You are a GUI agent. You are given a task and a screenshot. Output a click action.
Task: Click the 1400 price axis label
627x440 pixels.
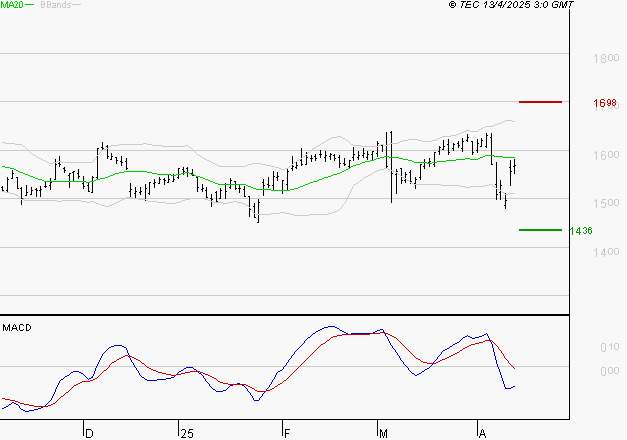click(606, 253)
